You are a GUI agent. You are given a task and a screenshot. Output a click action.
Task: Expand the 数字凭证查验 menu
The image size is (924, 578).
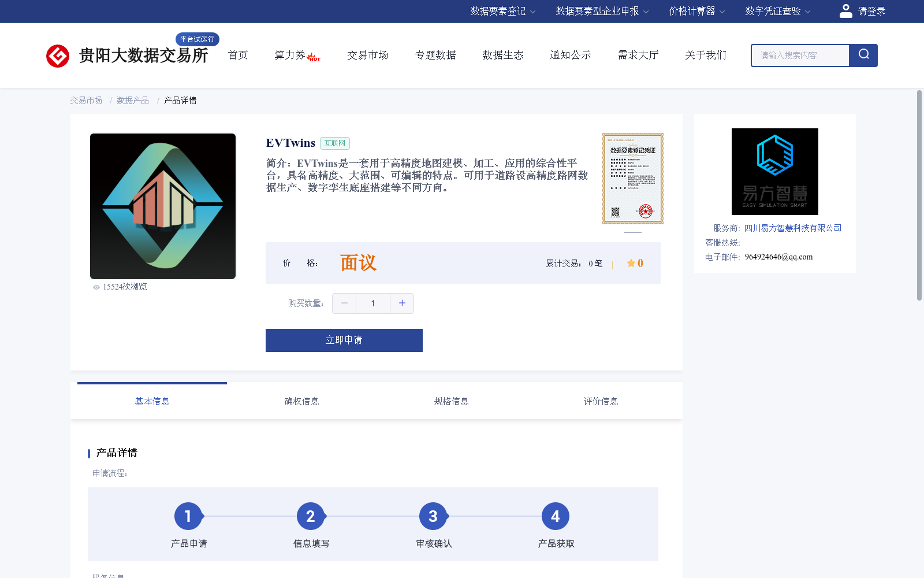point(777,11)
